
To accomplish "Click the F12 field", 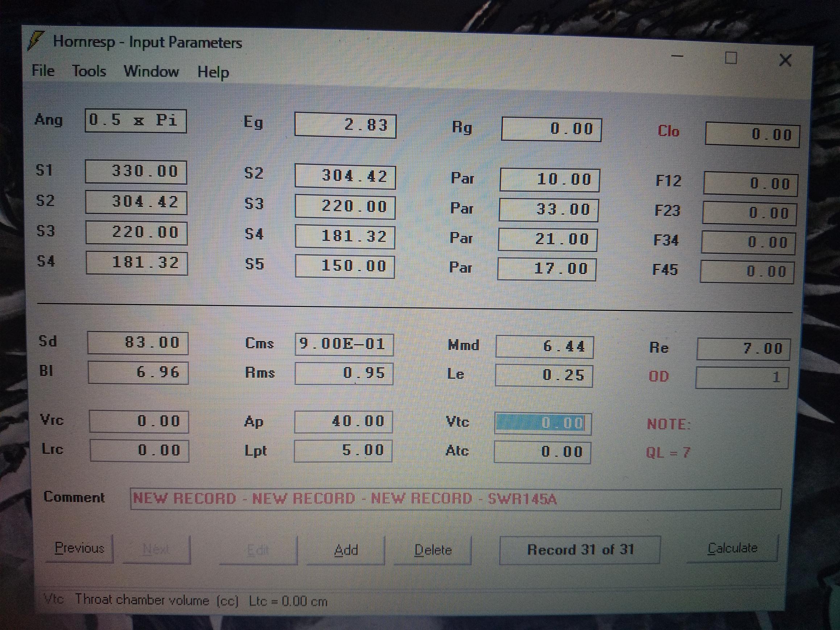I will (x=750, y=184).
